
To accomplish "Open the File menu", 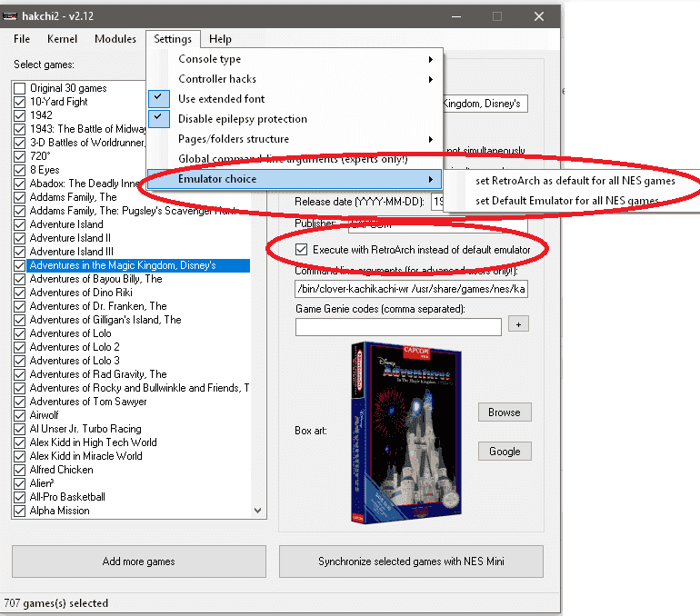I will pyautogui.click(x=22, y=39).
